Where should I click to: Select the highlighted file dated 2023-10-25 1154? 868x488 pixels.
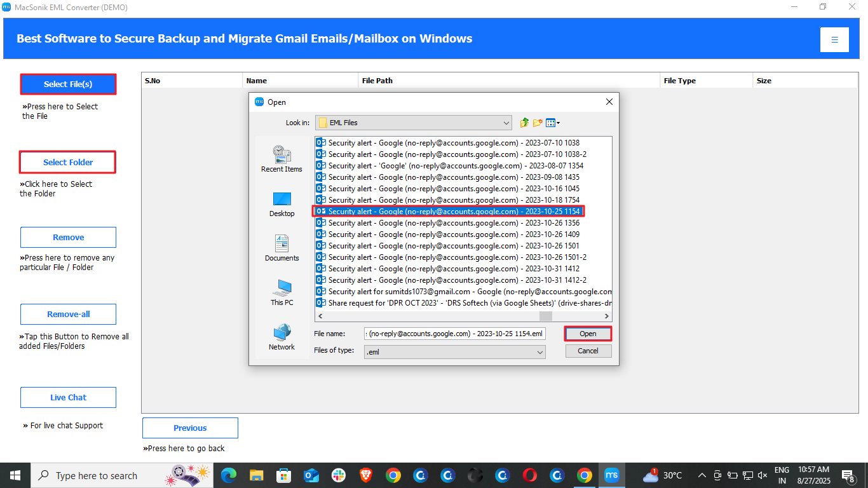(448, 212)
